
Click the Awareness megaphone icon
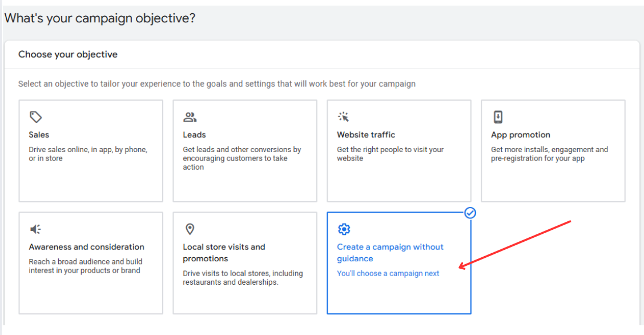click(36, 229)
